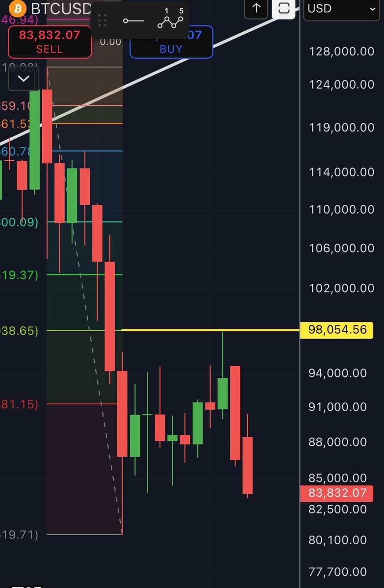This screenshot has height=588, width=384.
Task: Click the 102,000.00 price scale label
Action: pyautogui.click(x=341, y=288)
